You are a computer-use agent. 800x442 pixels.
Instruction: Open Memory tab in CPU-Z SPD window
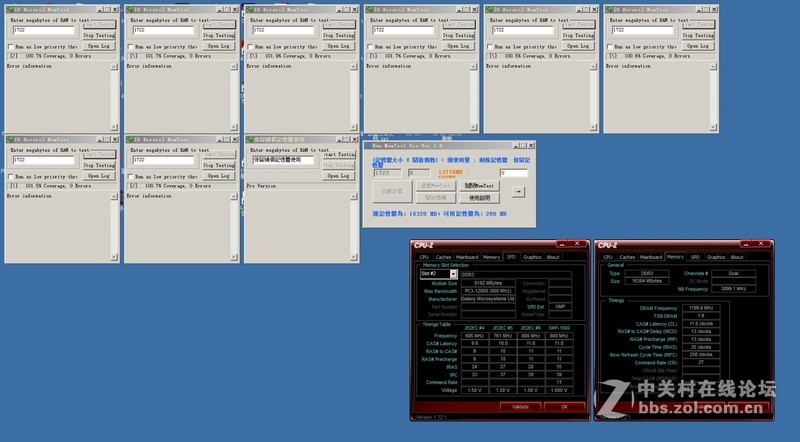(491, 257)
